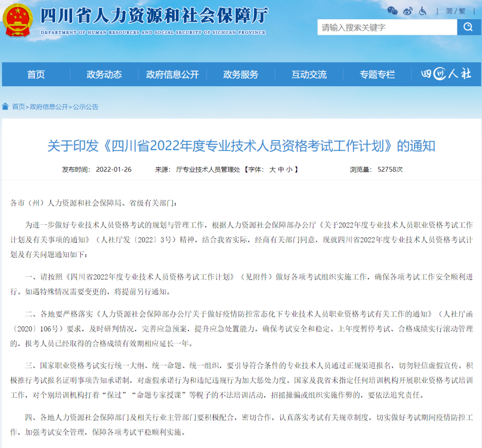482x448 pixels.
Task: Open the Sina Weibo icon
Action: click(x=407, y=11)
